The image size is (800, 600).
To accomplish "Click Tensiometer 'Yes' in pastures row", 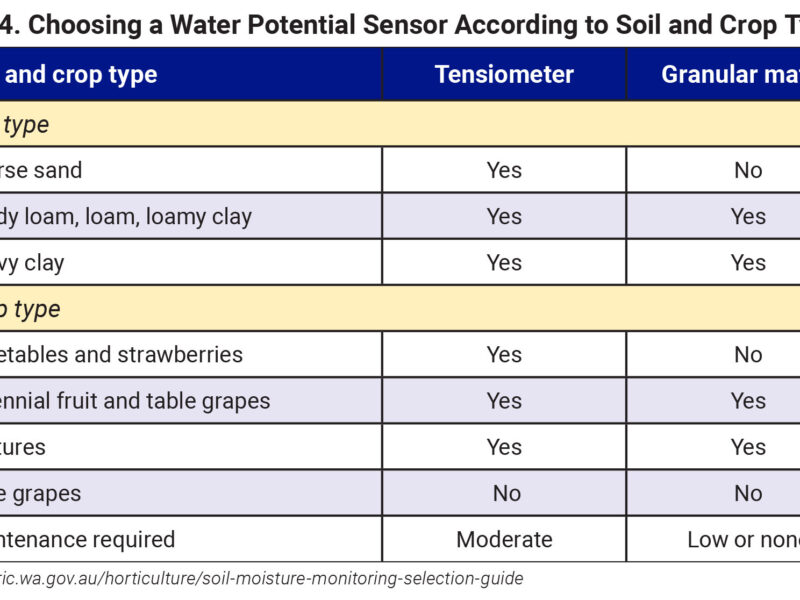I will click(x=504, y=447).
